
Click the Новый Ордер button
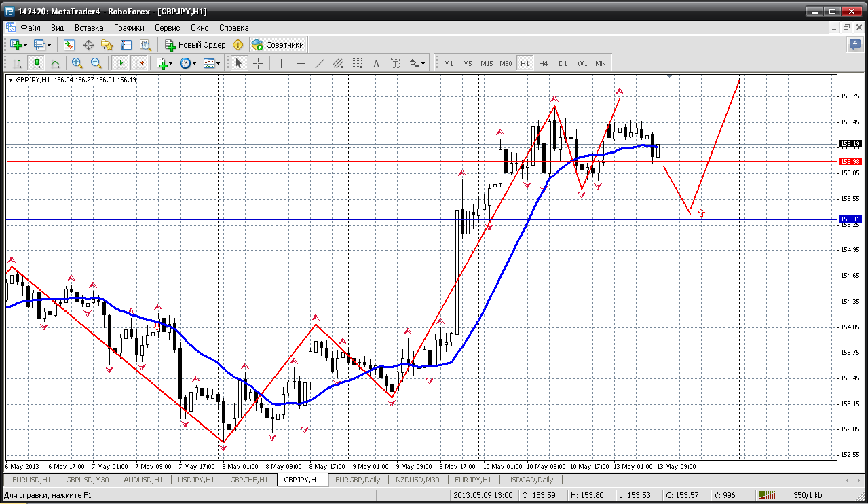click(x=195, y=45)
